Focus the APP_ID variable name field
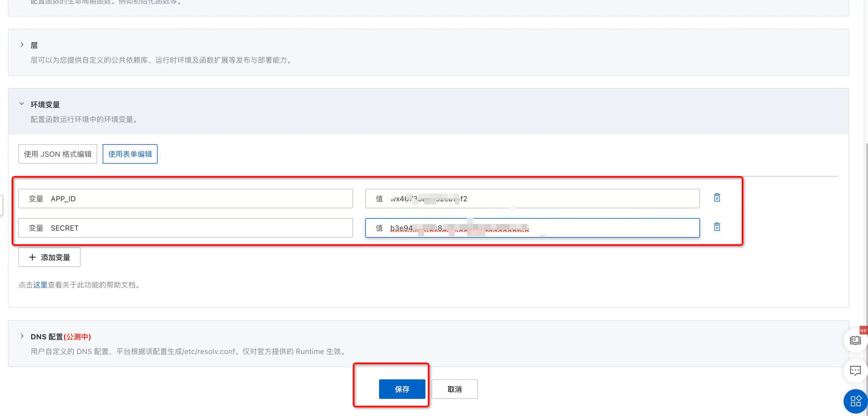This screenshot has height=416, width=868. (x=186, y=199)
